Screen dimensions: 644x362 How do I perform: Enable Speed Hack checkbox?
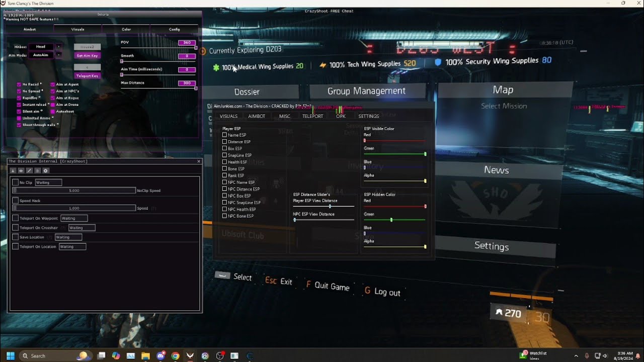16,201
